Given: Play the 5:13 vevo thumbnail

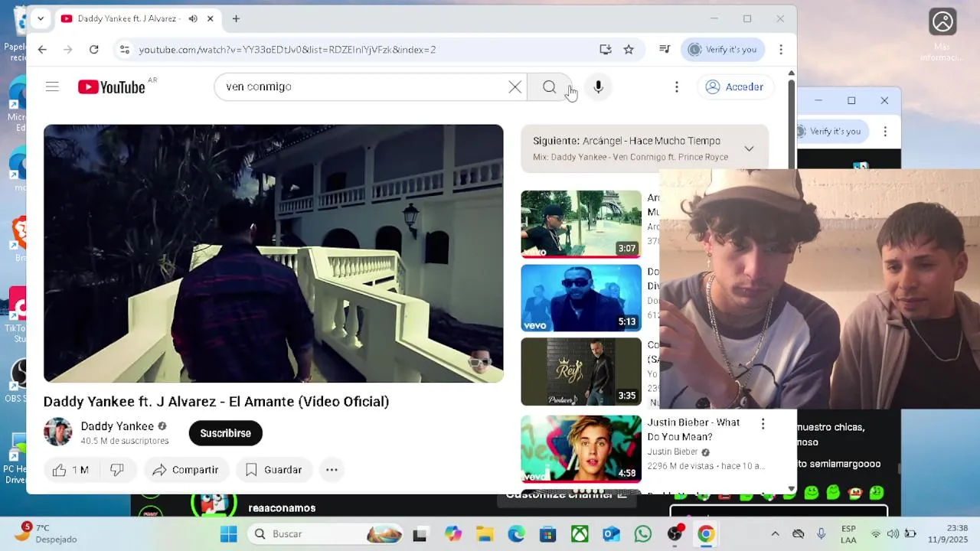Looking at the screenshot, I should tap(581, 298).
